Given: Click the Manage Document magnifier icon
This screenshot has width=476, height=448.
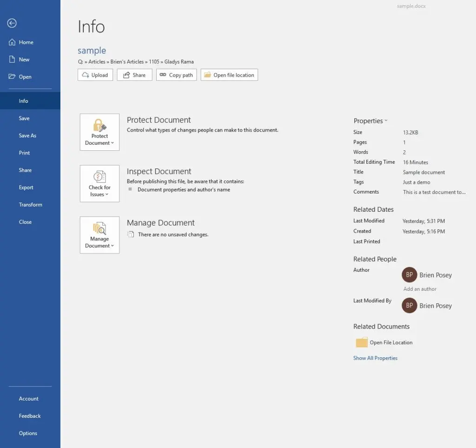Looking at the screenshot, I should (99, 228).
